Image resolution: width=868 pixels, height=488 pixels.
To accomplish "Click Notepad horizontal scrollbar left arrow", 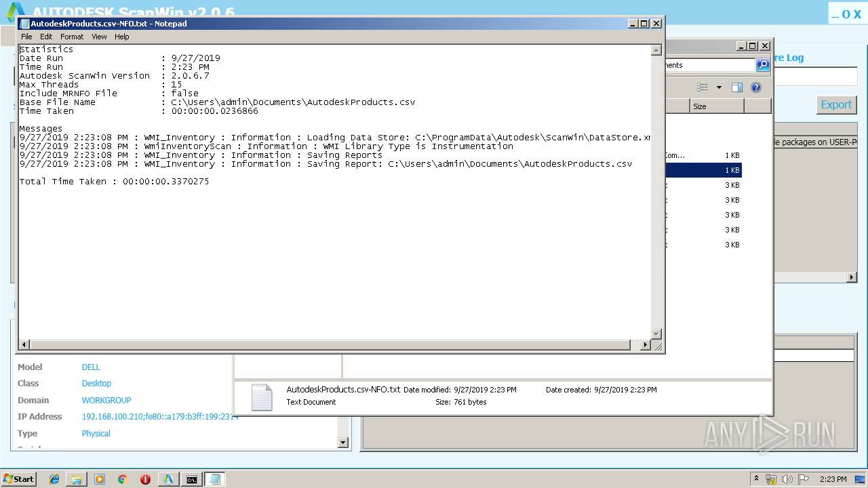I will click(24, 345).
